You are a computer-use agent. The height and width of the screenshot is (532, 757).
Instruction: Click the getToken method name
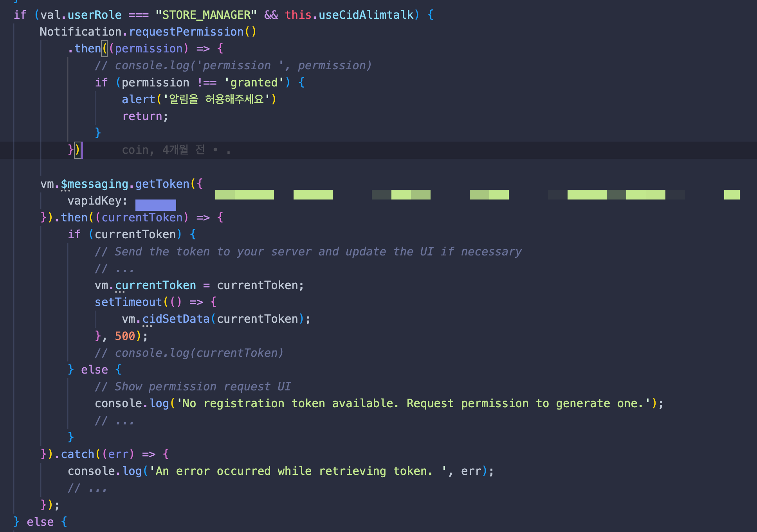click(x=162, y=184)
